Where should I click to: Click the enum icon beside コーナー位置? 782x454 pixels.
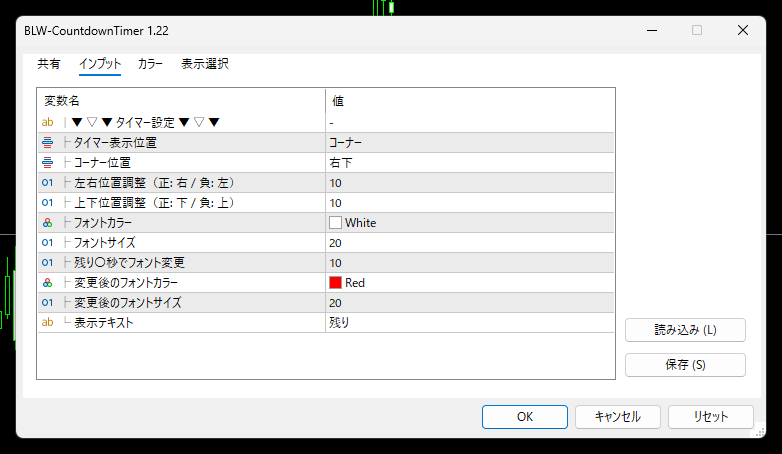click(x=47, y=162)
